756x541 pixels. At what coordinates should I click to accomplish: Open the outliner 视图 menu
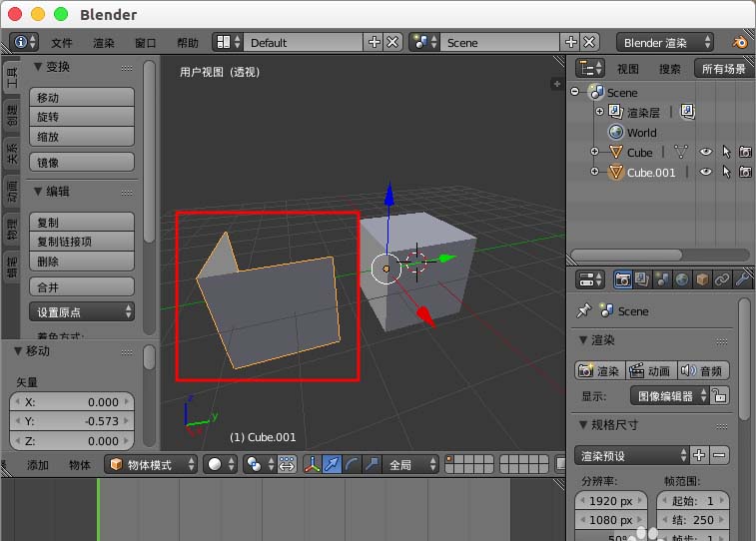(628, 69)
